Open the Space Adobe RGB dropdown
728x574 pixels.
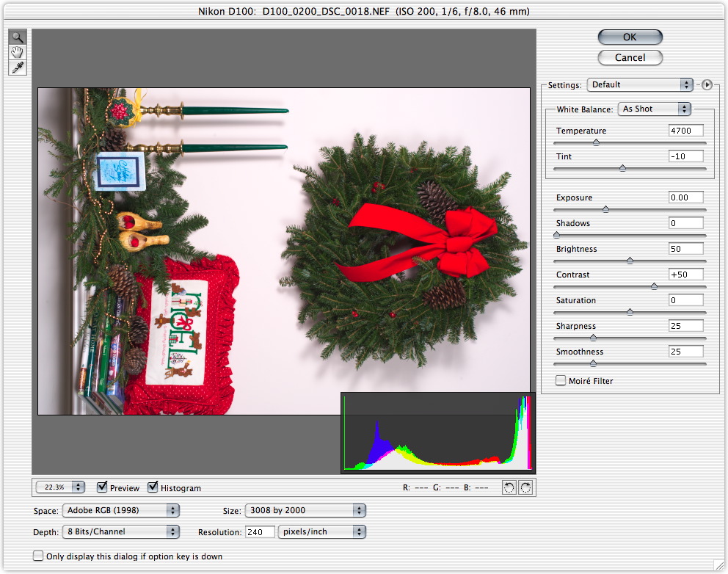(x=120, y=510)
